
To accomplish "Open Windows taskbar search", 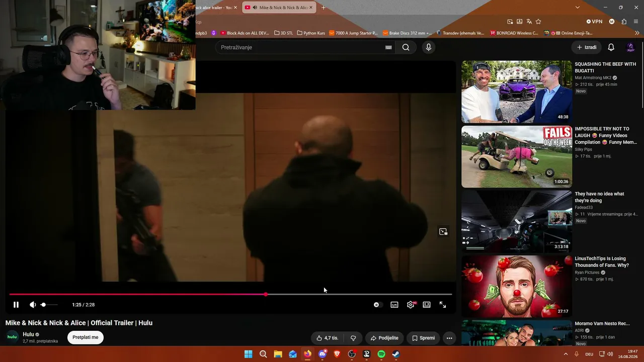I will 263,354.
